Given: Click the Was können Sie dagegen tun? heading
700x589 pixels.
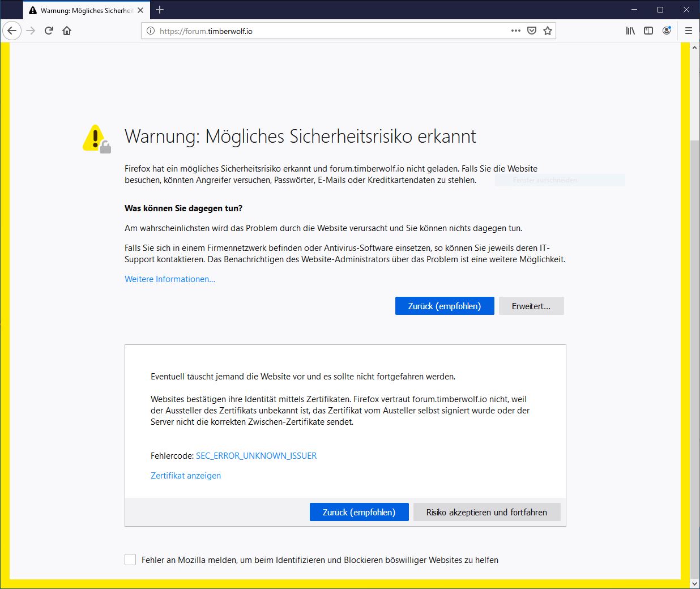Looking at the screenshot, I should pos(183,208).
